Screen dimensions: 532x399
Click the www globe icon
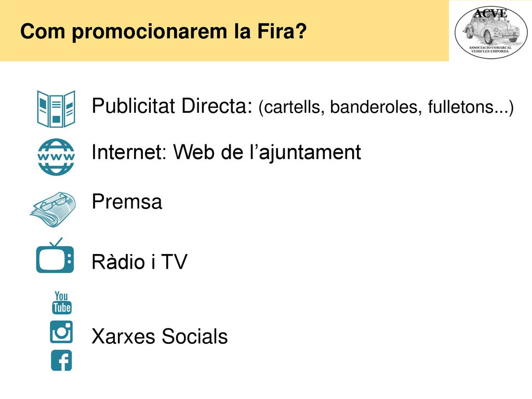point(56,157)
